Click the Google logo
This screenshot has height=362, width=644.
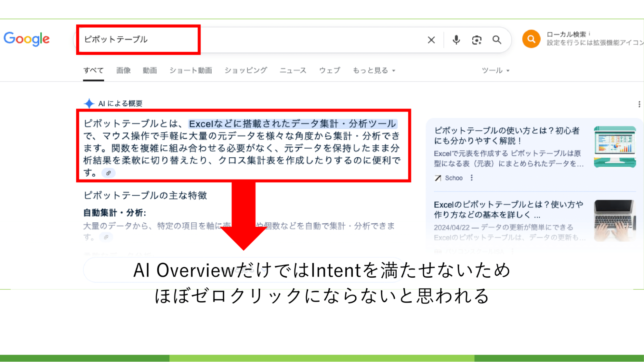pos(27,39)
